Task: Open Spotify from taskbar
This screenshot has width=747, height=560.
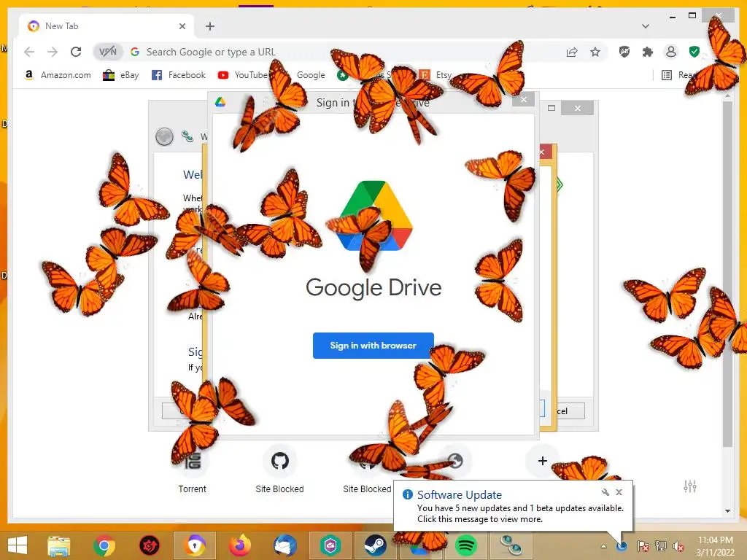Action: 466,545
